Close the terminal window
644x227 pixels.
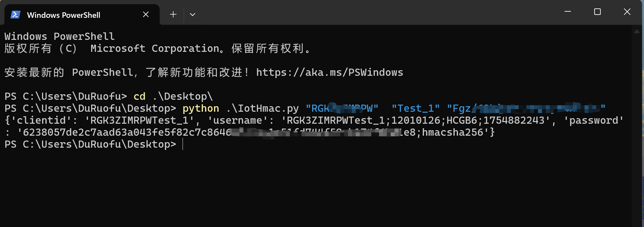(x=627, y=12)
